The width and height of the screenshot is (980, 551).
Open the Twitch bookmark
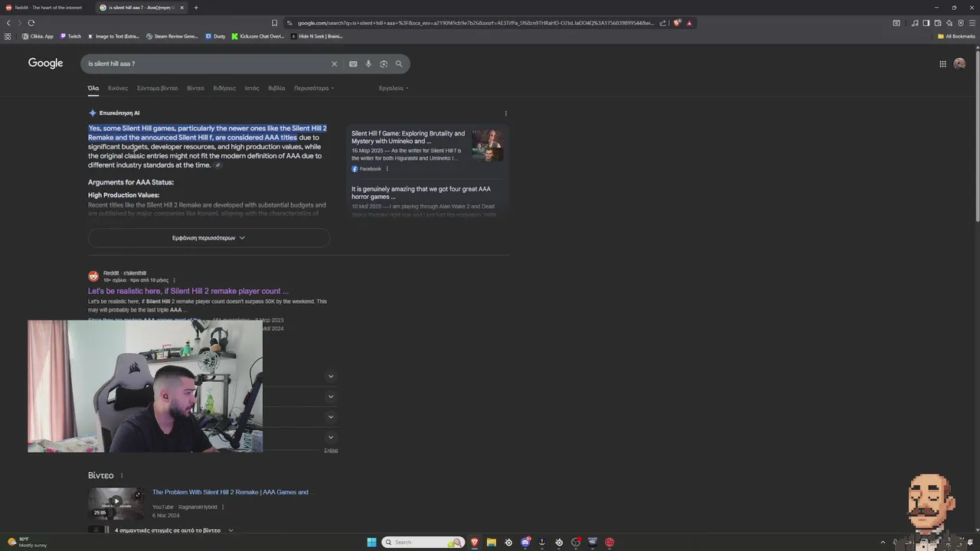[x=70, y=36]
